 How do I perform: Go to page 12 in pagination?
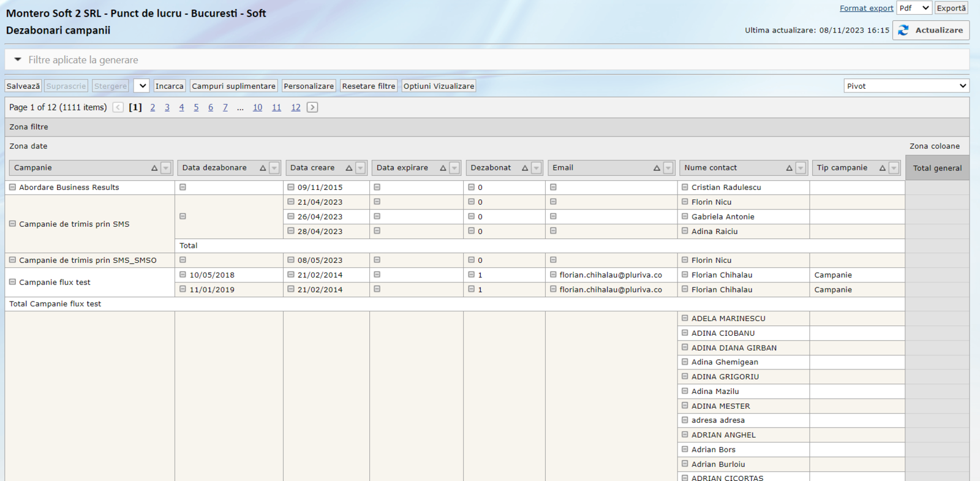(295, 107)
